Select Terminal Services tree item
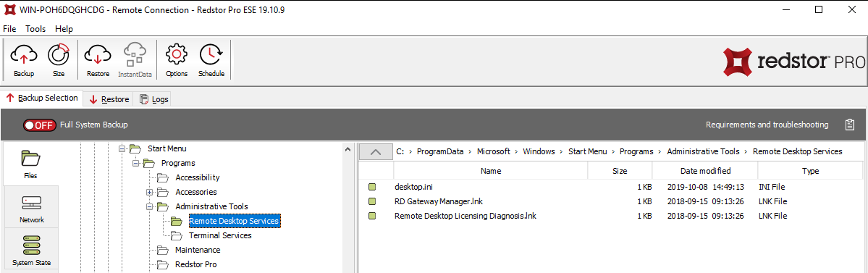868x273 pixels. click(x=220, y=235)
